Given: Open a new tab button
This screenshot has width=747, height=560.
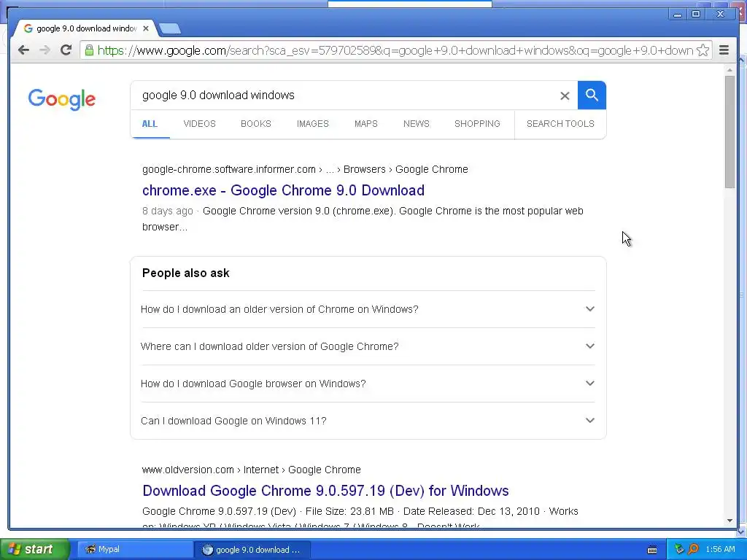Looking at the screenshot, I should pyautogui.click(x=170, y=28).
